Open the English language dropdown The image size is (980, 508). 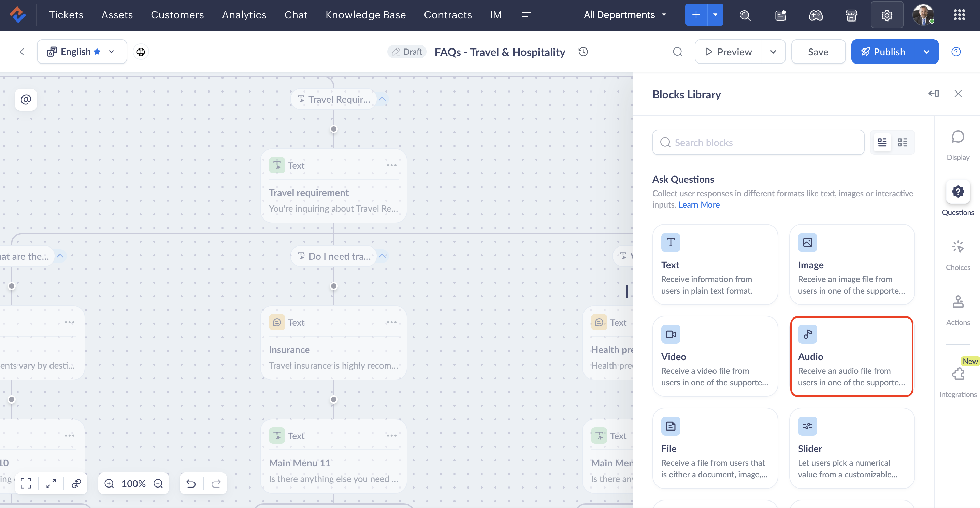(82, 52)
